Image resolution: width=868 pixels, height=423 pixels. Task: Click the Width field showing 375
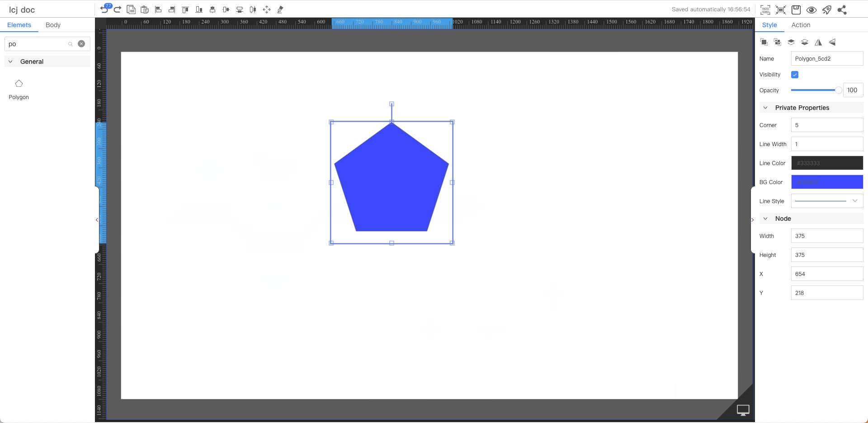click(x=827, y=236)
